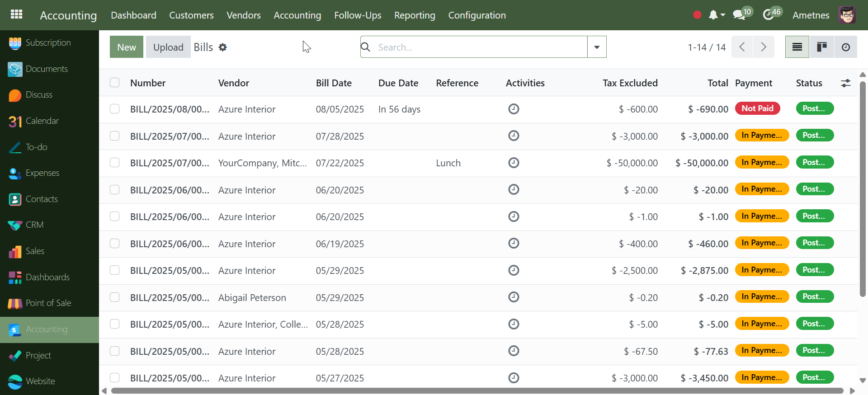Toggle the select-all bills checkbox
This screenshot has width=868, height=395.
[x=115, y=83]
